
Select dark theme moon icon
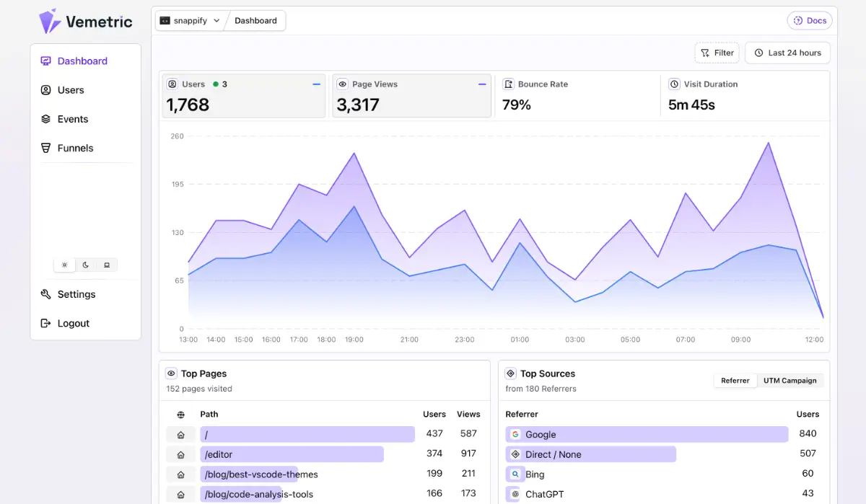85,265
